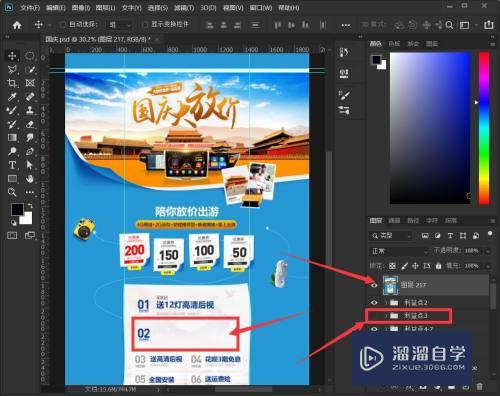Select the Move tool in the toolbox
Image resolution: width=500 pixels, height=396 pixels.
pos(12,56)
